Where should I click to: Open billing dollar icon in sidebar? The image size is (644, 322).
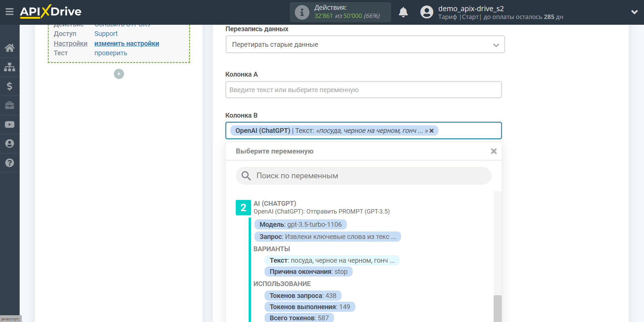(x=9, y=86)
